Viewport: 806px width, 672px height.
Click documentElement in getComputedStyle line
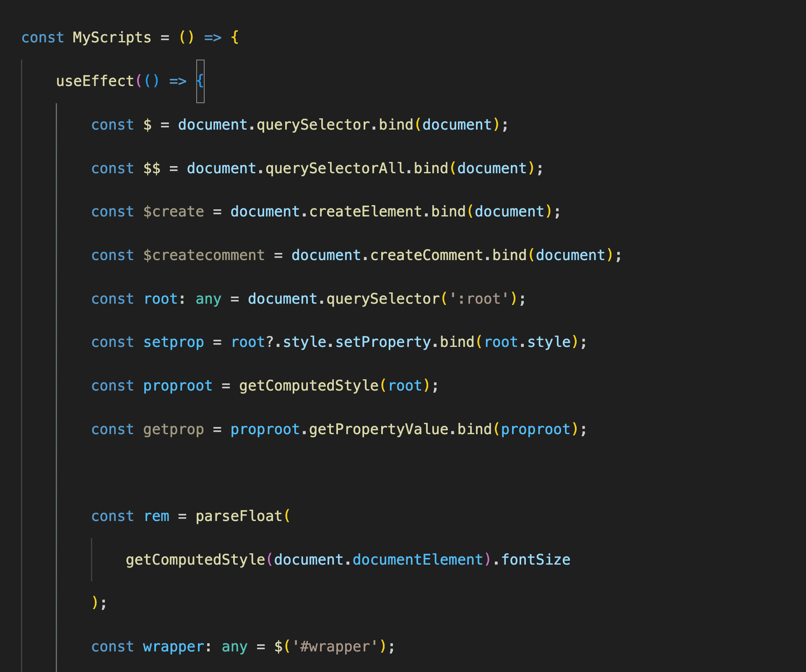pyautogui.click(x=418, y=560)
